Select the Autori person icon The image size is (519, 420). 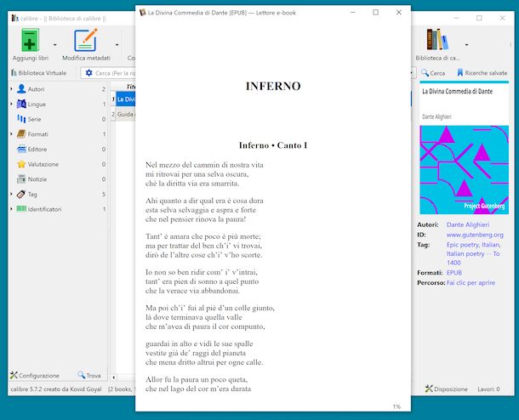pos(21,89)
